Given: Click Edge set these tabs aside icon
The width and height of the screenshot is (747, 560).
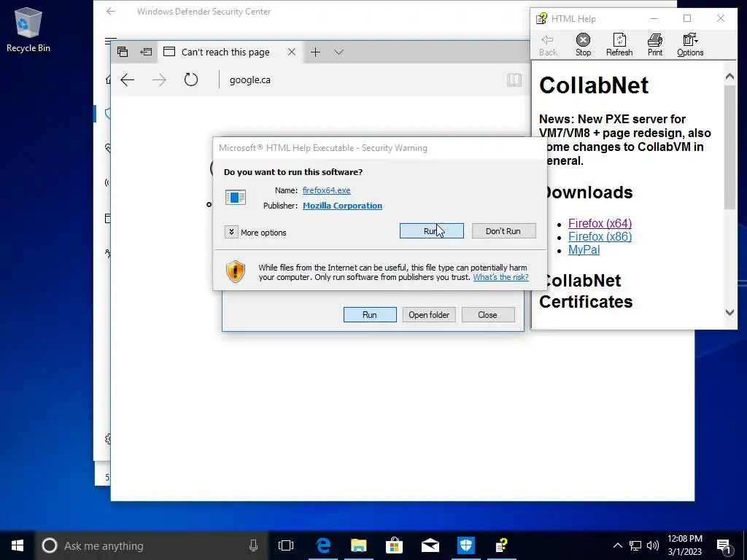Looking at the screenshot, I should [x=146, y=52].
